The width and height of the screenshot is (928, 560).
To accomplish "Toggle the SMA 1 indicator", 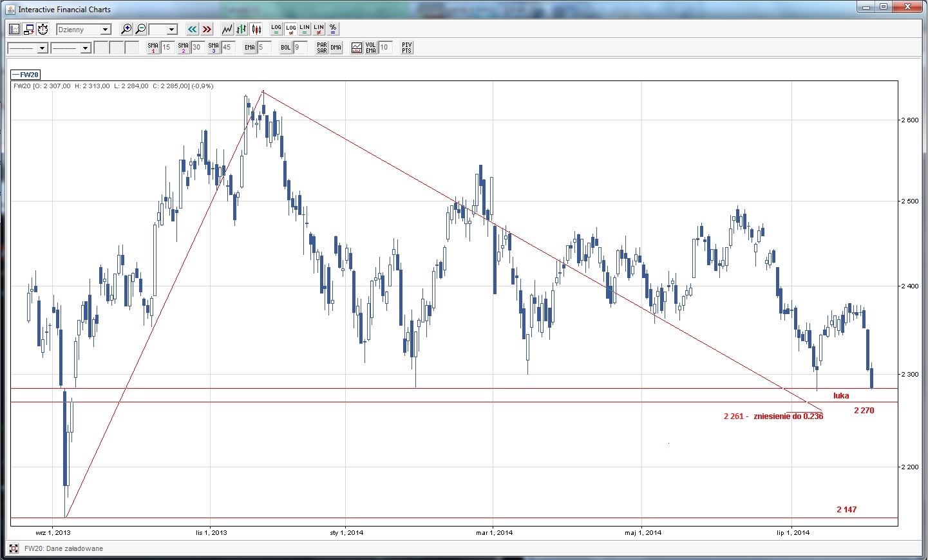I will click(153, 48).
